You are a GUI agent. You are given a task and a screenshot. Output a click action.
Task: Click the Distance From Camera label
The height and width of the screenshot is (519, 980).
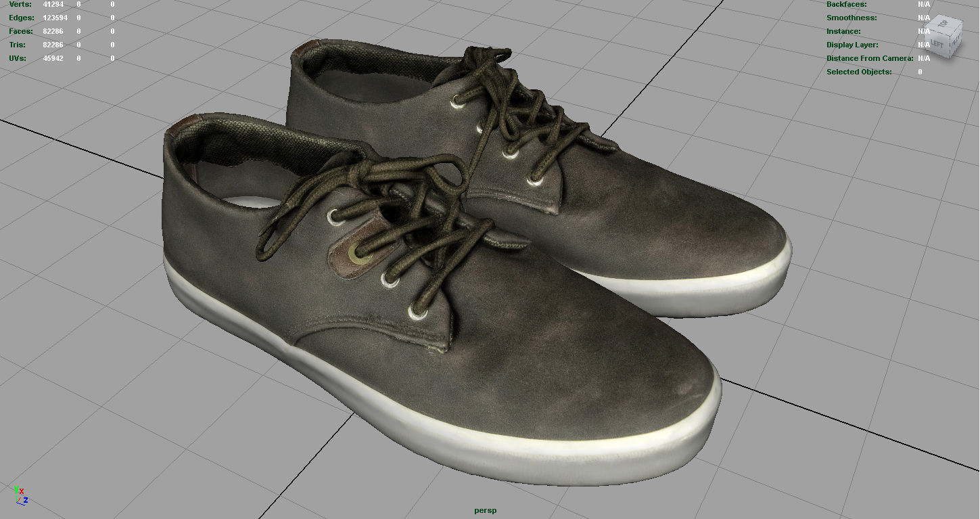pos(870,58)
